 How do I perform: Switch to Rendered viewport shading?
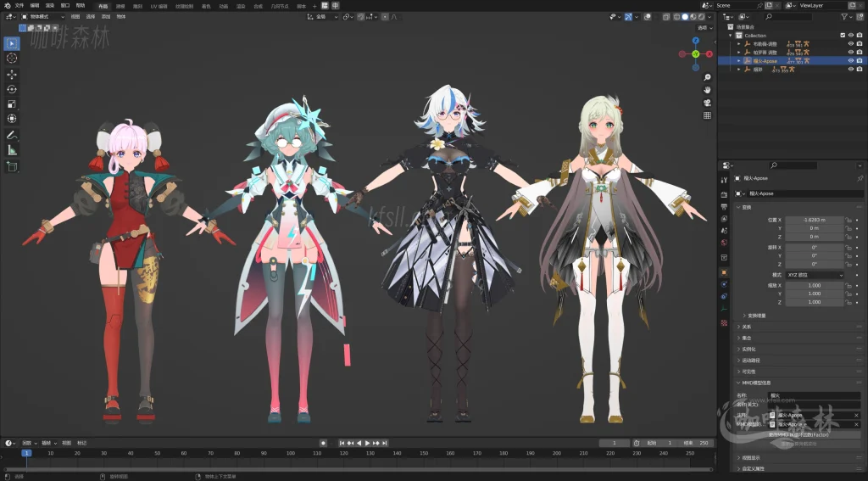(701, 17)
